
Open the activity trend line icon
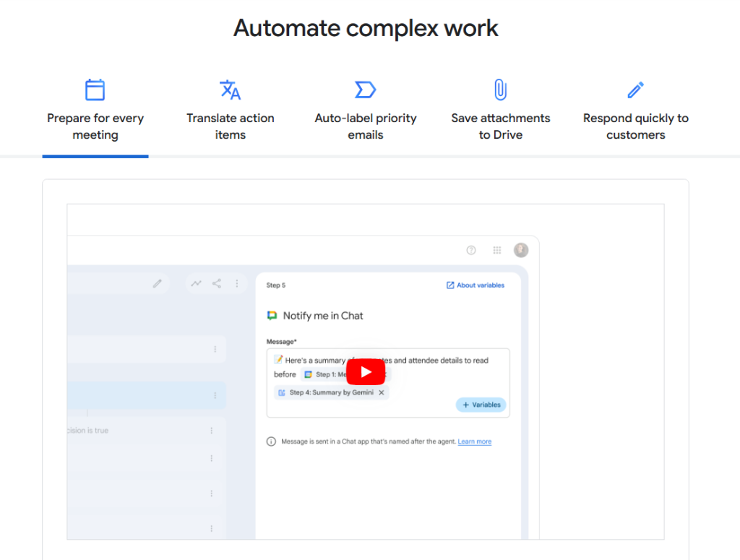click(196, 284)
